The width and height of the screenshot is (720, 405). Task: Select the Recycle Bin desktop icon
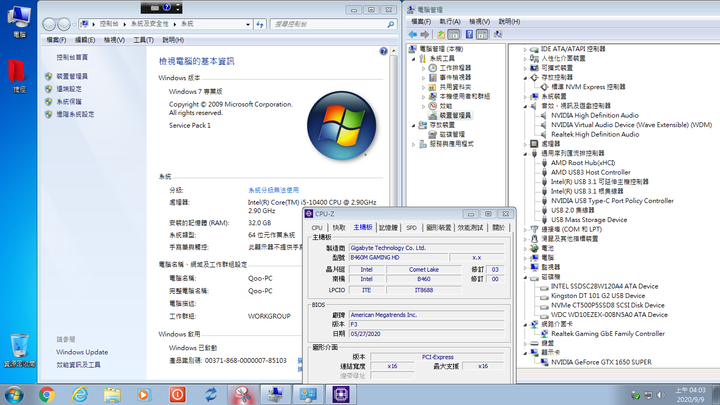click(x=19, y=351)
